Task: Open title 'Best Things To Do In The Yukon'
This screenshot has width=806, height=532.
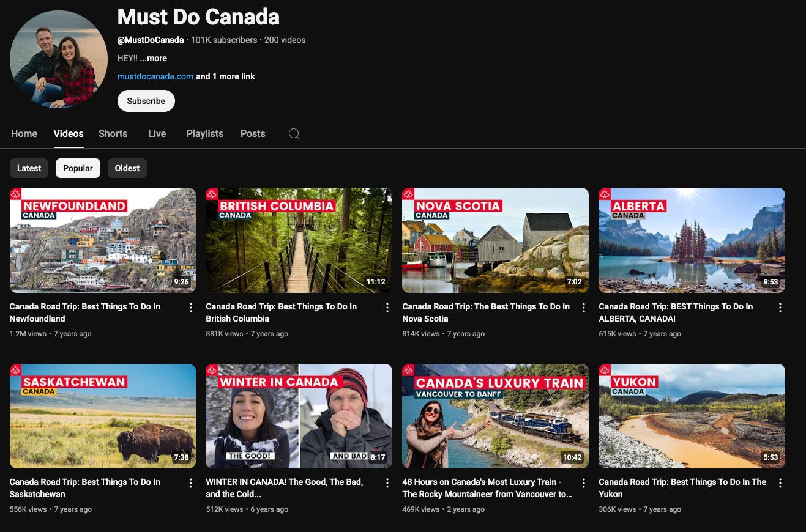Action: click(682, 488)
